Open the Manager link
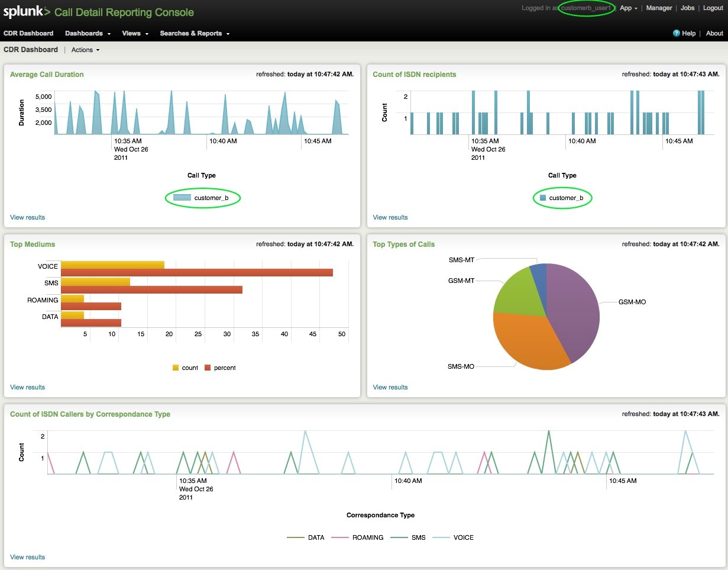Image resolution: width=728 pixels, height=570 pixels. [659, 8]
